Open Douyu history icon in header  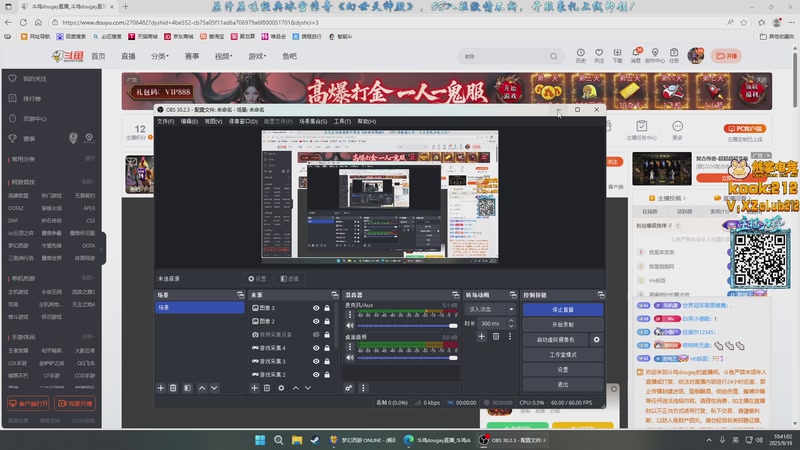click(x=581, y=56)
